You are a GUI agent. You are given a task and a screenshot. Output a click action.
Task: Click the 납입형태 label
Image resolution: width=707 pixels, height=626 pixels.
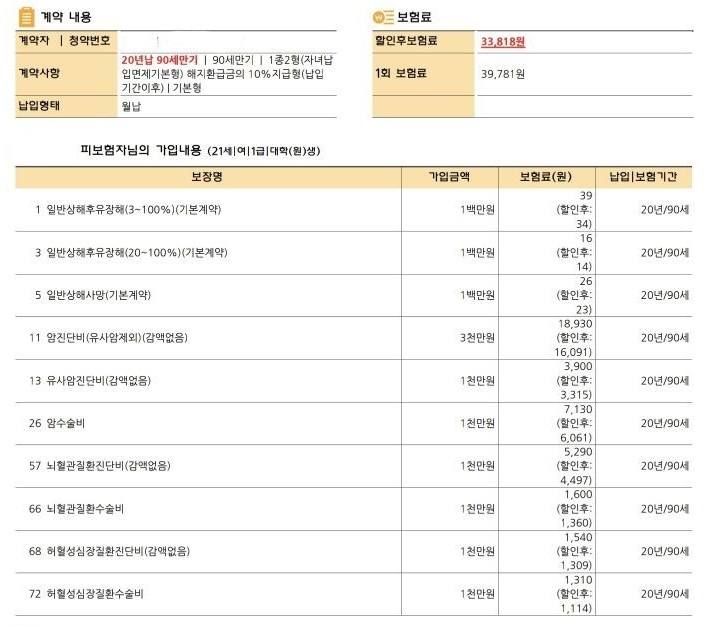pyautogui.click(x=39, y=106)
